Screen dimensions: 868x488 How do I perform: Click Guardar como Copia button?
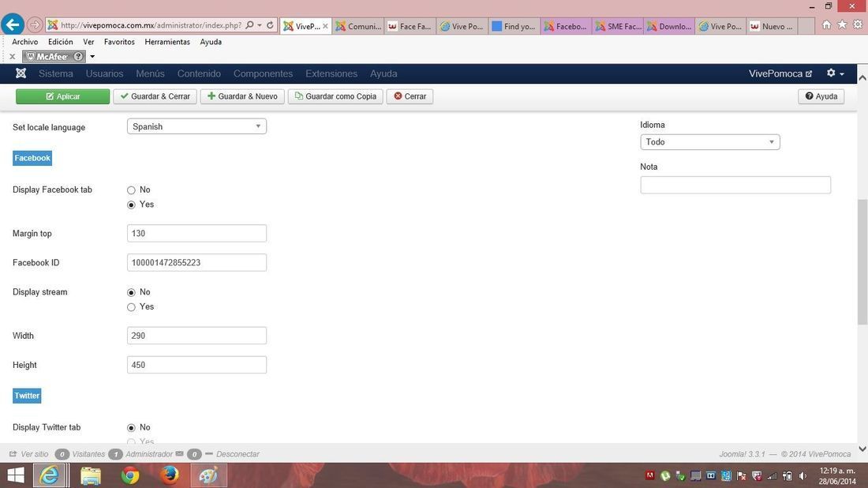click(x=335, y=96)
